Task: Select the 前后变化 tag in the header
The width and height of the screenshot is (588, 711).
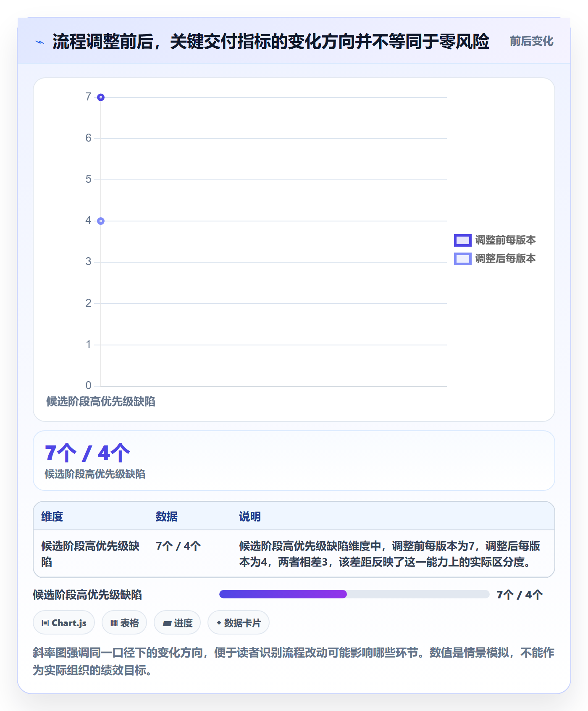Action: (531, 41)
